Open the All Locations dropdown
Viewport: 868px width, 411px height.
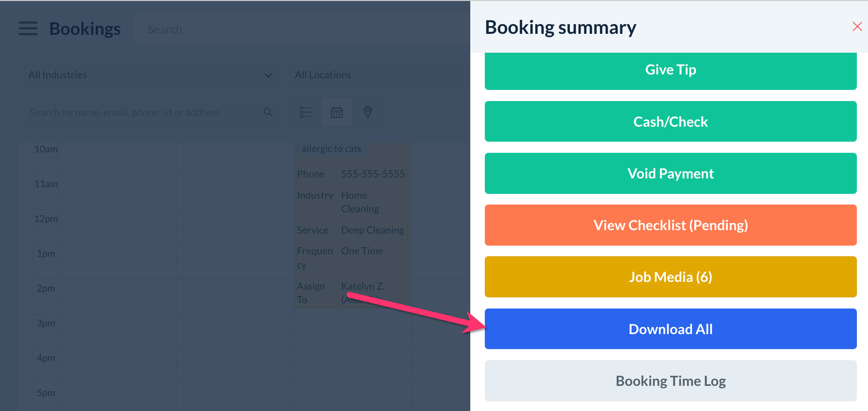(x=377, y=75)
